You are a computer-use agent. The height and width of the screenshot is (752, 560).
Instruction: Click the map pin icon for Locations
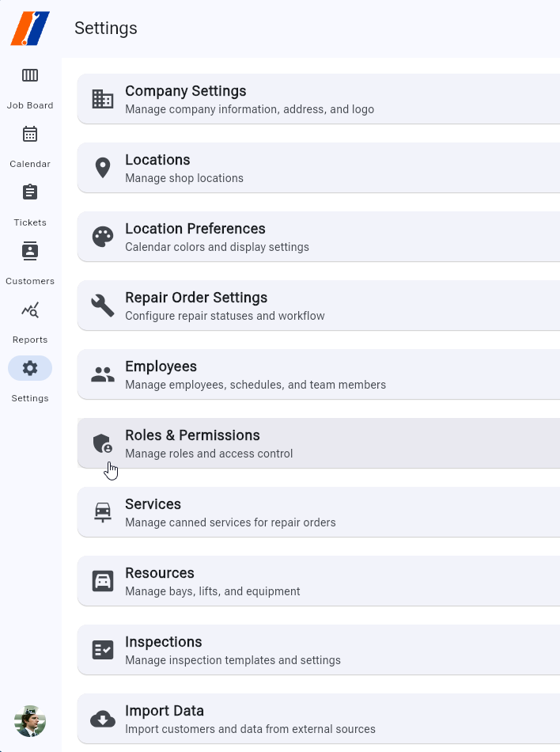(x=102, y=167)
